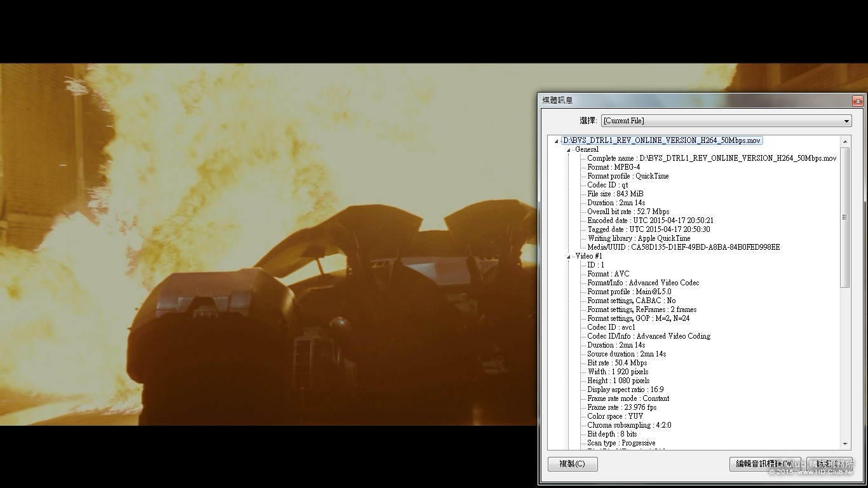The width and height of the screenshot is (868, 488).
Task: Select 'Tagged date : UTC 2015-04-17 20:50:30' row
Action: [x=649, y=229]
